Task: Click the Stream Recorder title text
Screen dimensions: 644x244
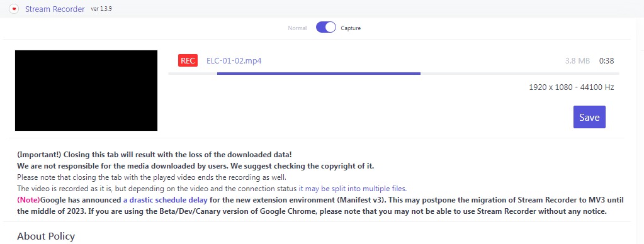Action: [55, 9]
